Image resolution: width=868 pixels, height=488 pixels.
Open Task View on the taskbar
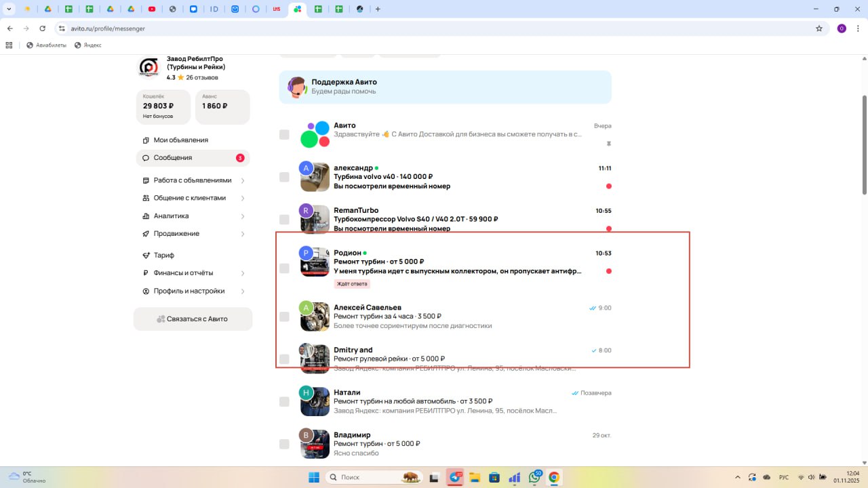434,477
